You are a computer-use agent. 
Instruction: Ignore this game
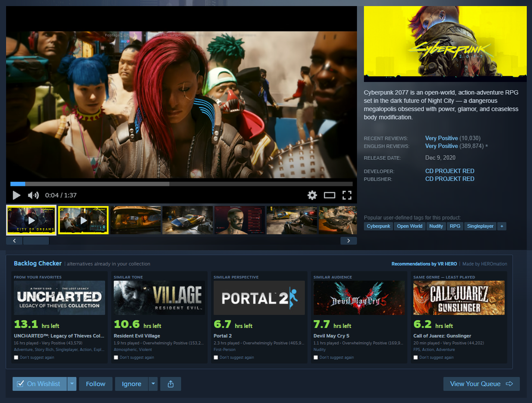[x=131, y=384]
